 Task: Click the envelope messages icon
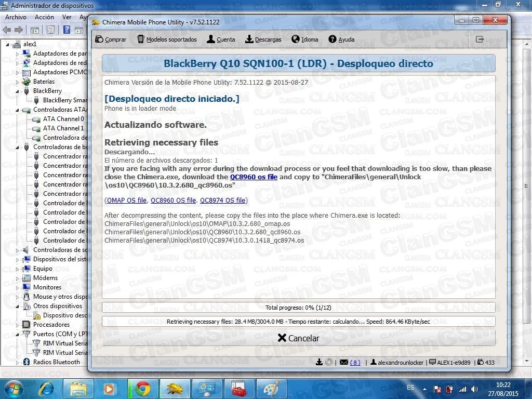[344, 362]
